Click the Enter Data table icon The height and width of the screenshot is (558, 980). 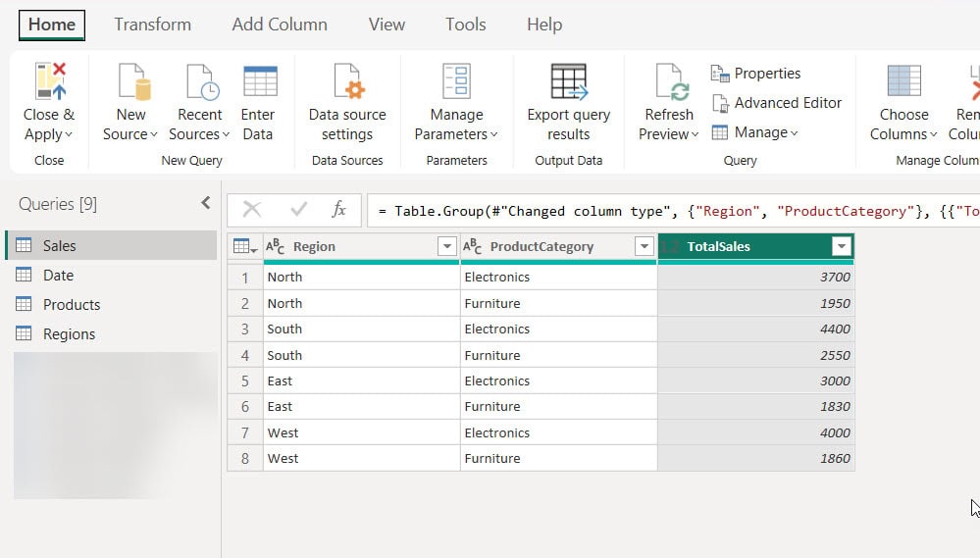pos(260,81)
